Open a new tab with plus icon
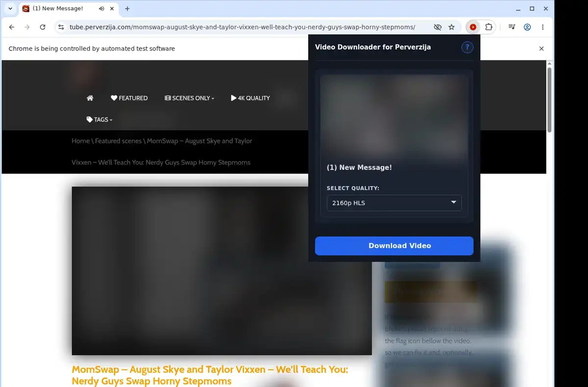The width and height of the screenshot is (588, 387). (127, 9)
